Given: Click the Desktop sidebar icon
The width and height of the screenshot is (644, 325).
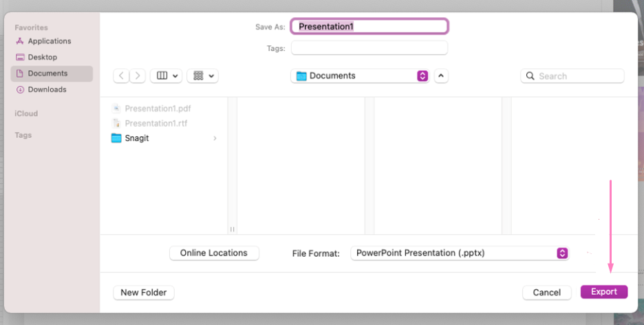Looking at the screenshot, I should tap(20, 57).
